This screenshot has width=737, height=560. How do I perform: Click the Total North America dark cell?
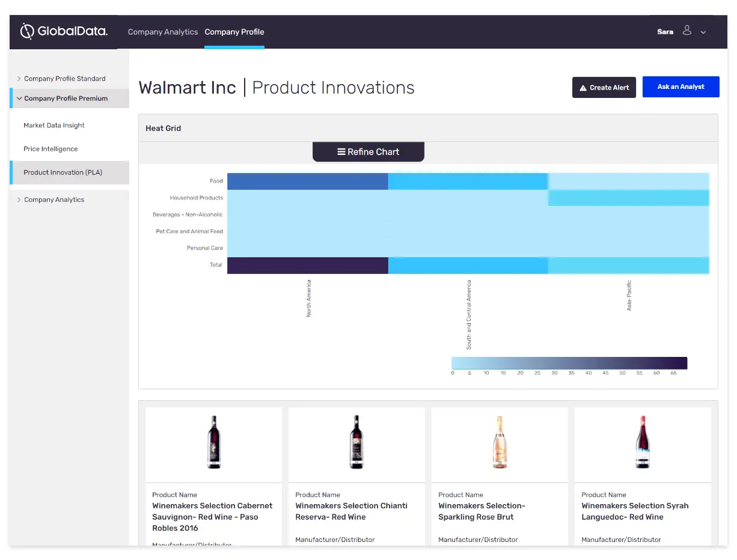[307, 265]
